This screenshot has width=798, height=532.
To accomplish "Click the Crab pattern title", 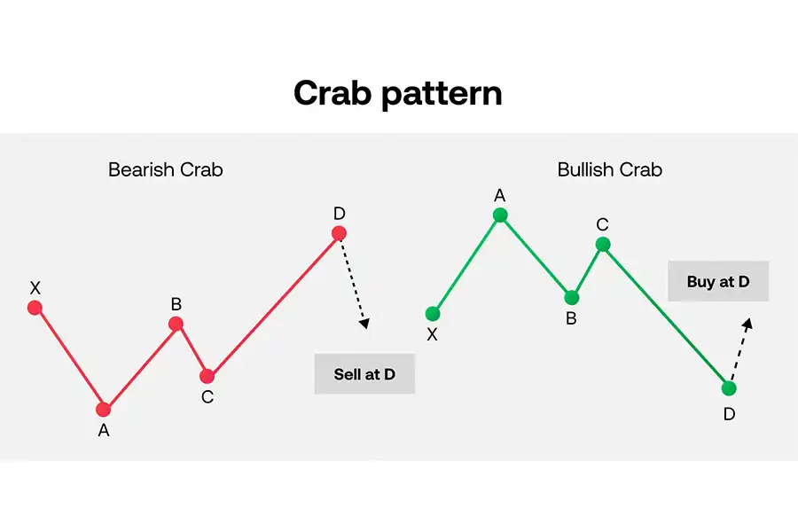I will 398,93.
